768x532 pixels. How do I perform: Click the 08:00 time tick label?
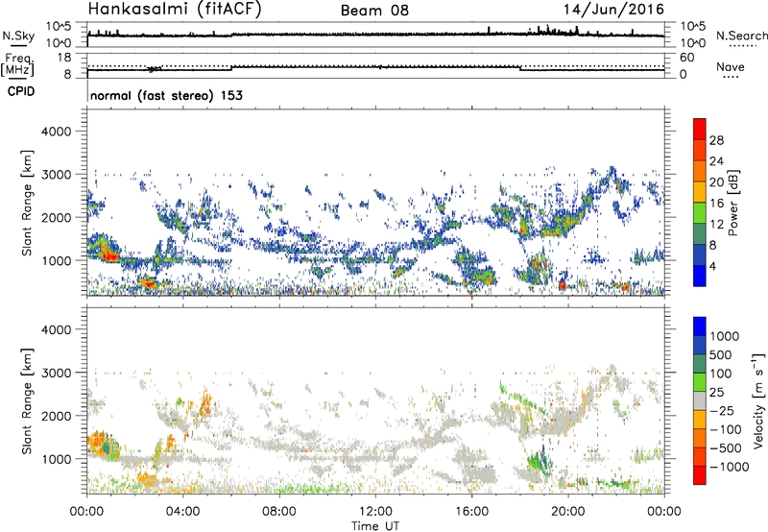coord(279,512)
